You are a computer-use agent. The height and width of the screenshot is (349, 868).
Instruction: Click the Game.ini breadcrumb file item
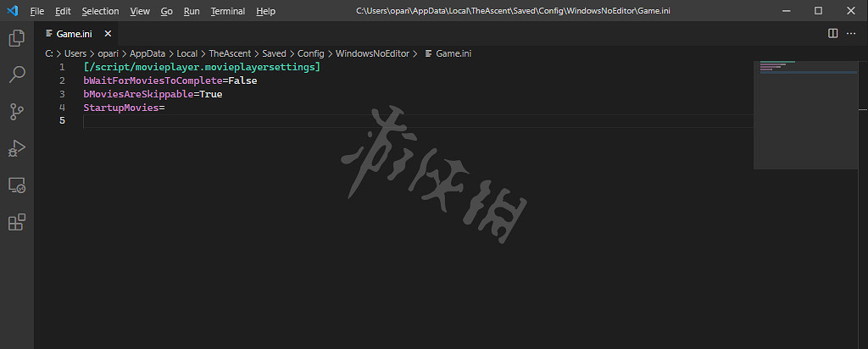[x=453, y=53]
